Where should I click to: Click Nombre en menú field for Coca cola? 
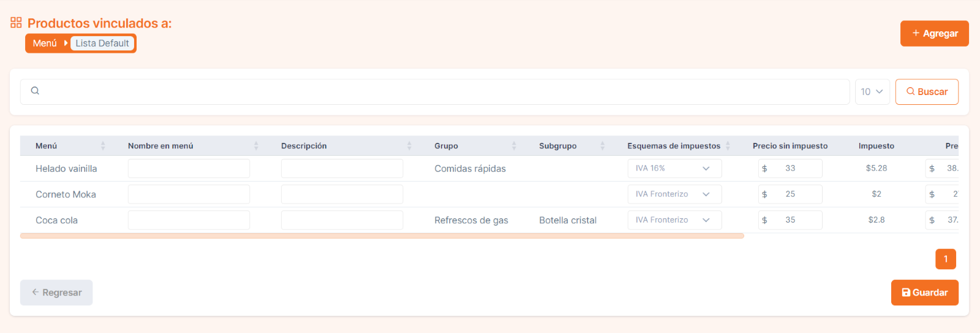coord(189,220)
